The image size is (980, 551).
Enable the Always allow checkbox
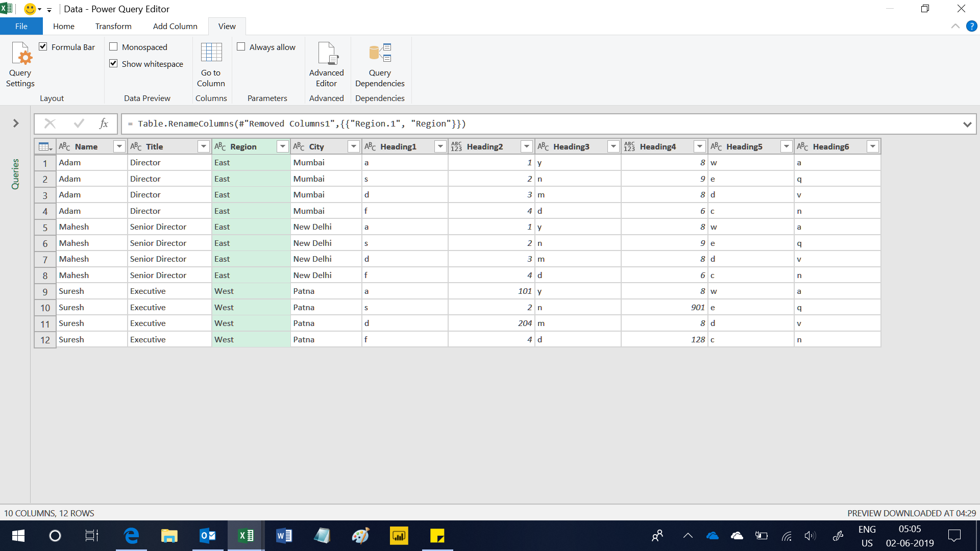(241, 47)
